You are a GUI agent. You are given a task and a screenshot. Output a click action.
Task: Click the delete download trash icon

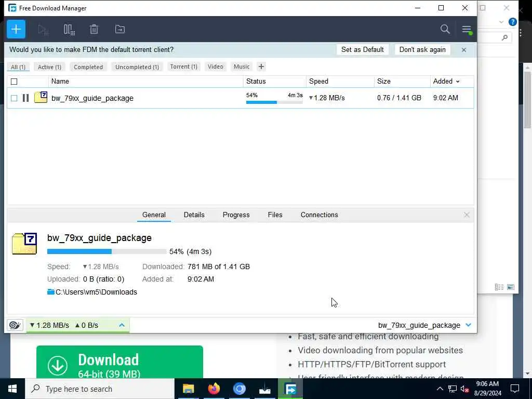(94, 30)
